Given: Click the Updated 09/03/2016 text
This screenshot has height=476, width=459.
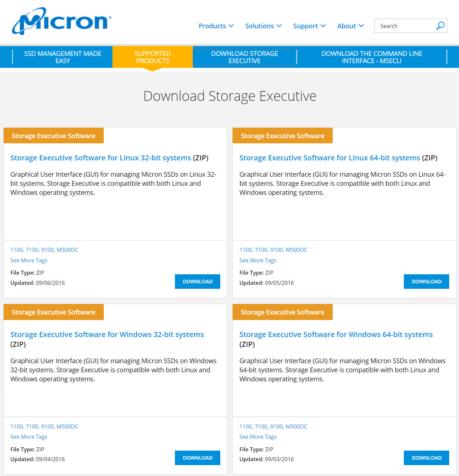Looking at the screenshot, I should point(267,459).
